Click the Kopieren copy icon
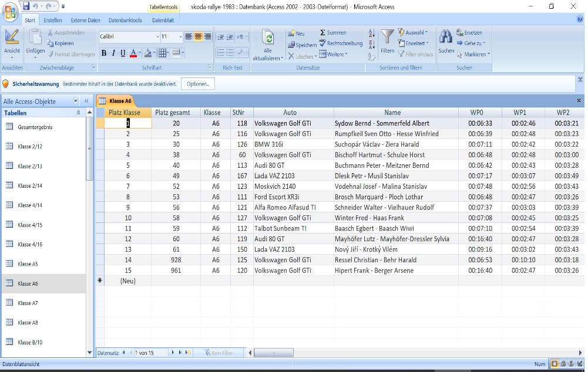The image size is (588, 372). tap(51, 43)
